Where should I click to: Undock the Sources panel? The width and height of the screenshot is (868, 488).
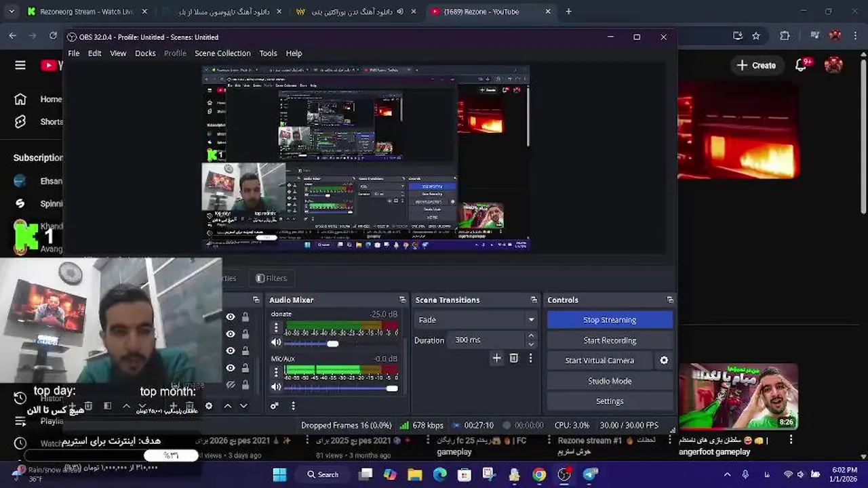pos(256,300)
